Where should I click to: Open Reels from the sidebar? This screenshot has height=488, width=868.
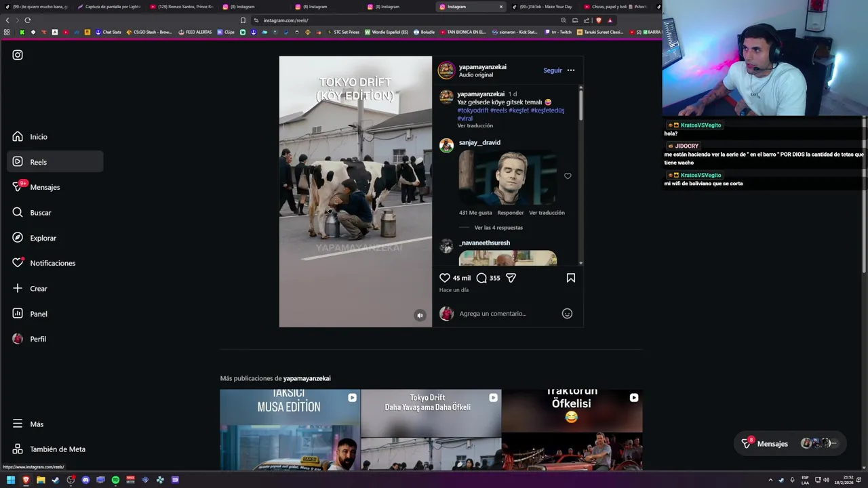[55, 162]
